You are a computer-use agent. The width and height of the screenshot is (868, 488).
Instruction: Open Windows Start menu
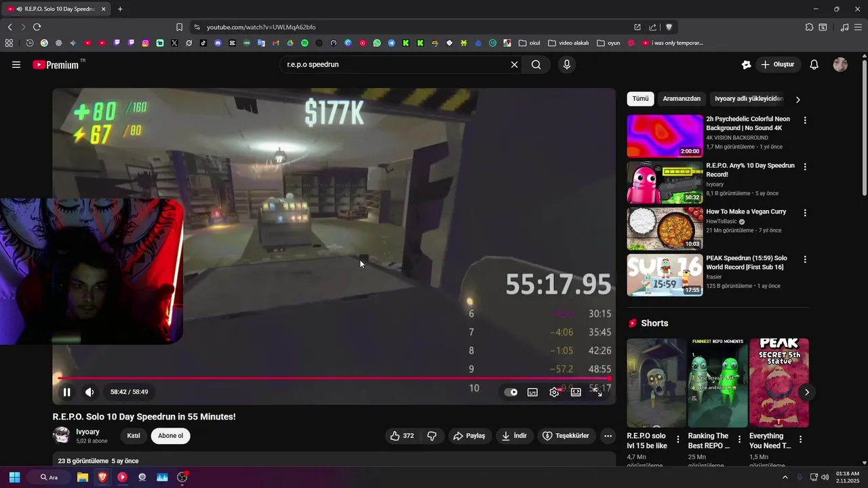pyautogui.click(x=14, y=477)
